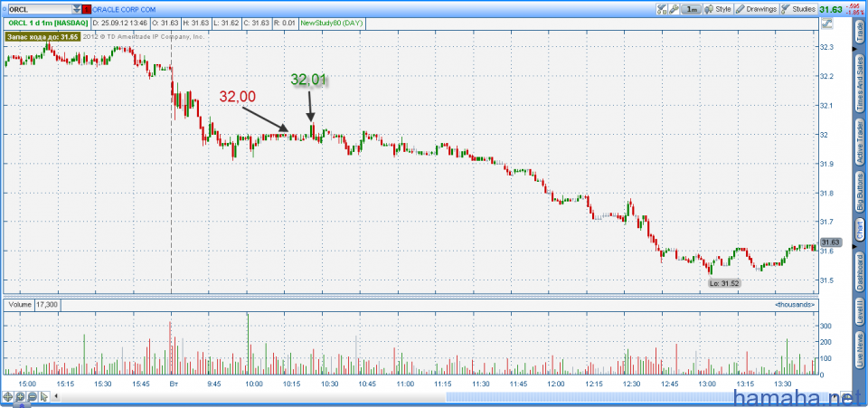Viewport: 868px width, 408px height.
Task: Select the pointer cursor tool icon
Action: tap(44, 396)
